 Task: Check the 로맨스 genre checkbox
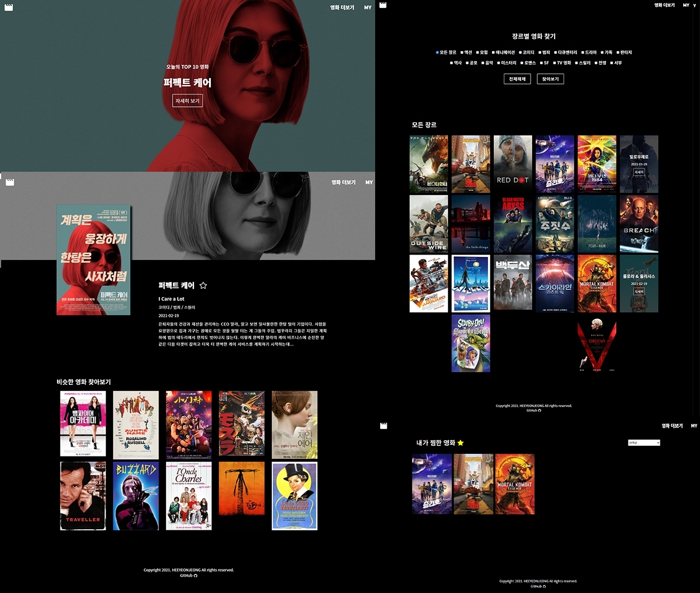(522, 63)
